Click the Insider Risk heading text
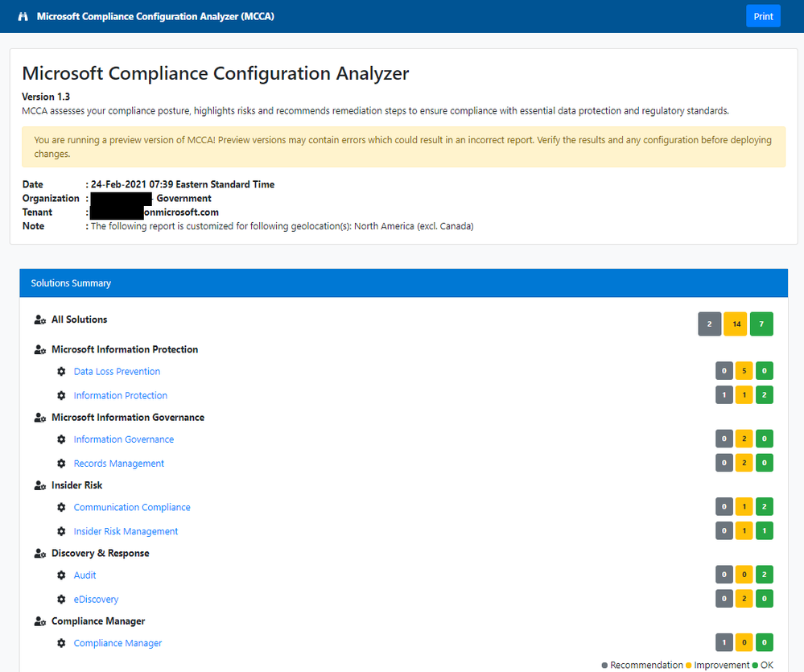 77,485
